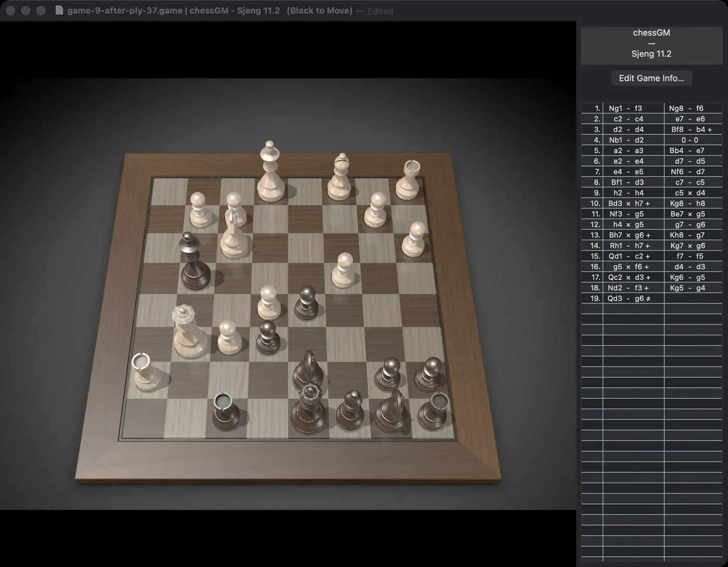
Task: Select the black rook on a8
Action: pyautogui.click(x=435, y=411)
